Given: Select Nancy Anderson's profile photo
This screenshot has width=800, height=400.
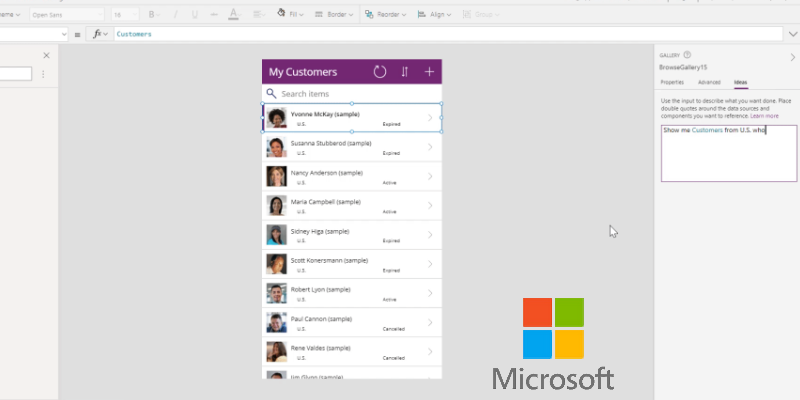Looking at the screenshot, I should pos(276,177).
